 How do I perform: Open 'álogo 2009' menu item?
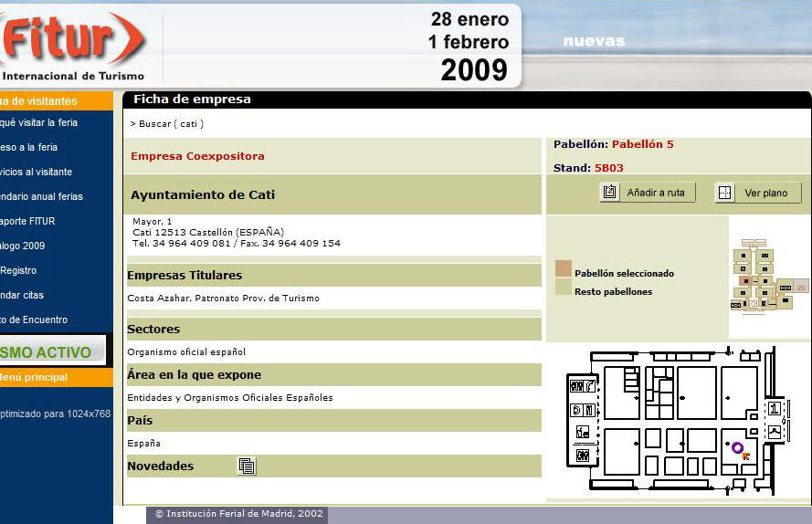pyautogui.click(x=23, y=246)
